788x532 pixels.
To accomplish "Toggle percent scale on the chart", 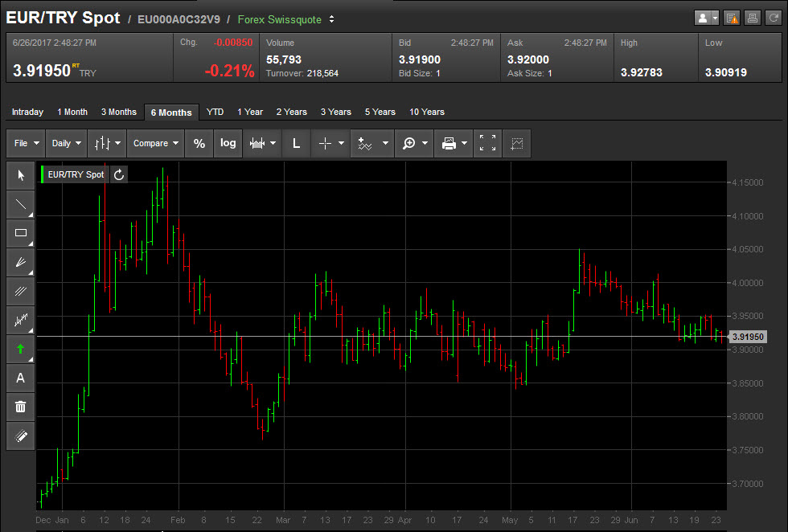I will 199,143.
